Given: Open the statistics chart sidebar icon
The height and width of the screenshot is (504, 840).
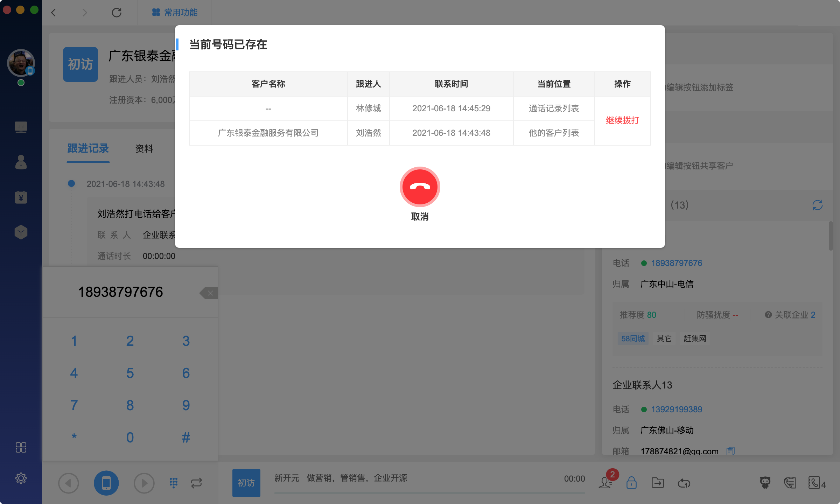Looking at the screenshot, I should tap(21, 127).
